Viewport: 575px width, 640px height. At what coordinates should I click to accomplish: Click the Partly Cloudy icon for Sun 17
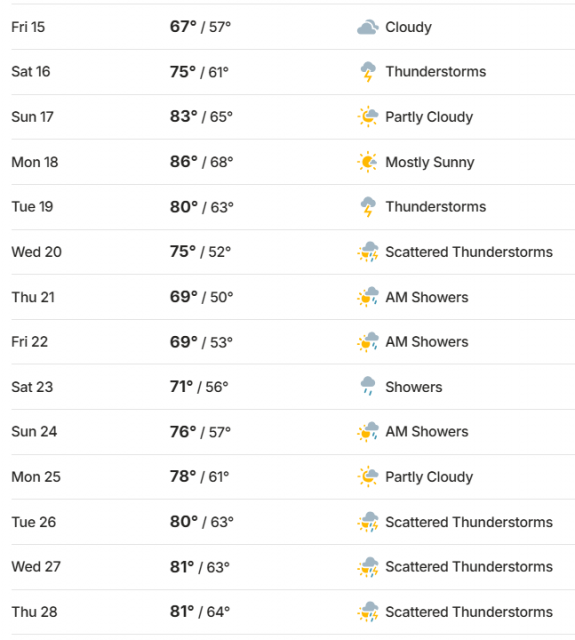(x=368, y=117)
